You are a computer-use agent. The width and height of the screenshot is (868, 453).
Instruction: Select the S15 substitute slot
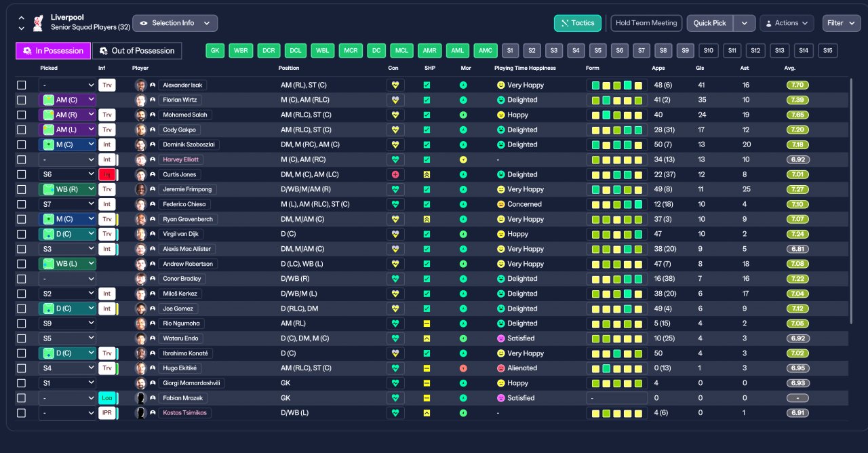point(828,51)
